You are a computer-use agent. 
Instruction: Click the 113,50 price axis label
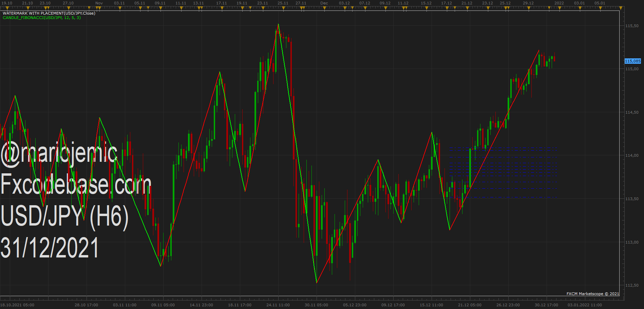coord(632,199)
